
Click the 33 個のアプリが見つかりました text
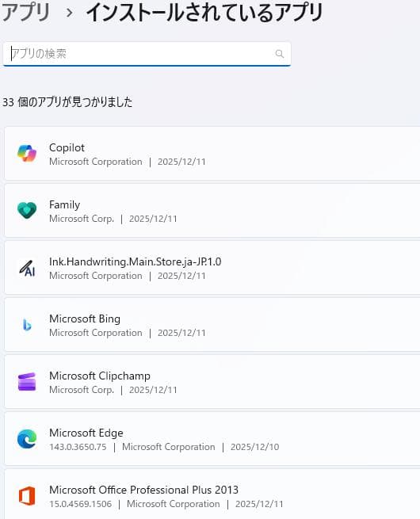(67, 102)
